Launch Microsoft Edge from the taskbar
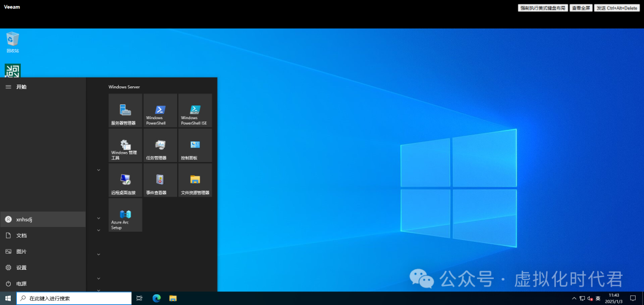Screen dimensions: 644x305 (x=156, y=298)
